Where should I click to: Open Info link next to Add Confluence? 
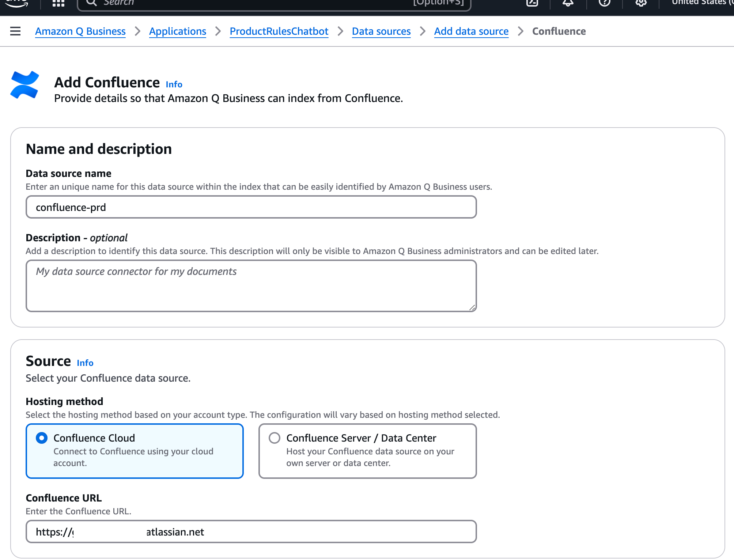(174, 84)
